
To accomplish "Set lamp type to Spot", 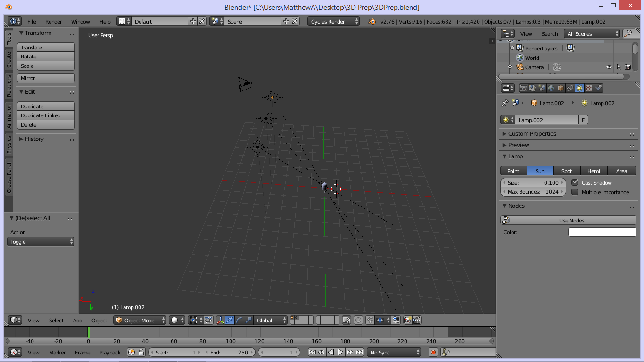I will pyautogui.click(x=567, y=171).
